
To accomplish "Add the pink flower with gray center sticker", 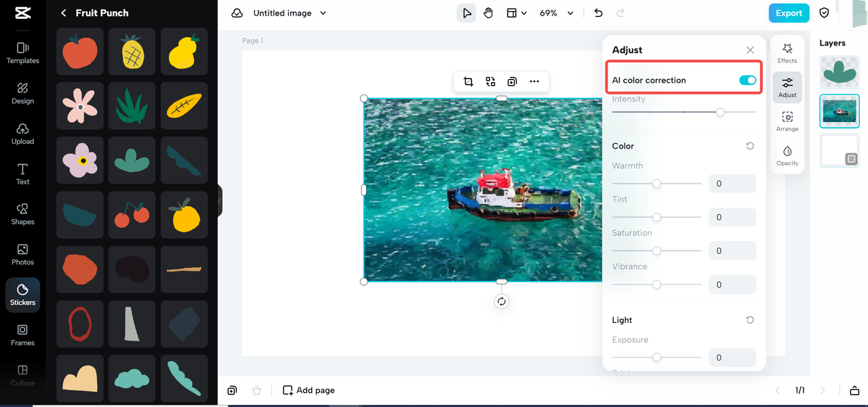I will click(x=80, y=106).
